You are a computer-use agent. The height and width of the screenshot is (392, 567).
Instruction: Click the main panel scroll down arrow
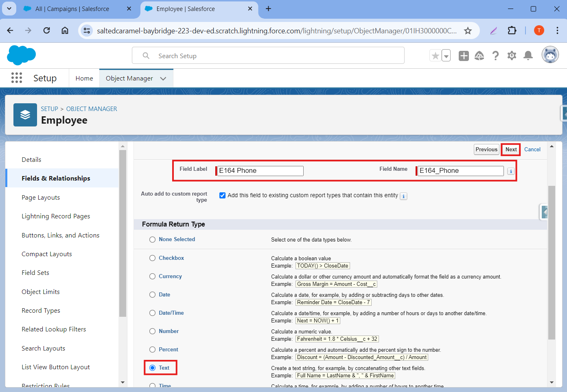(x=552, y=382)
